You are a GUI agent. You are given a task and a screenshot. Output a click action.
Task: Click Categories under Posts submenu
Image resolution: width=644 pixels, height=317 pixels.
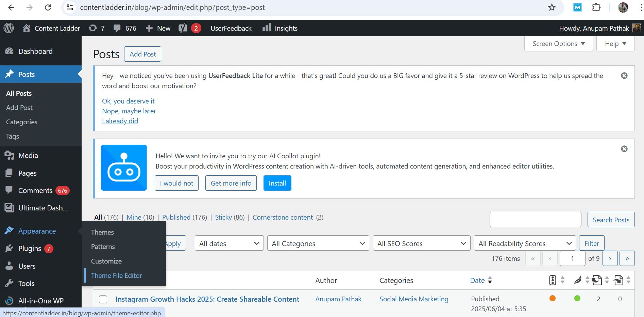[22, 122]
